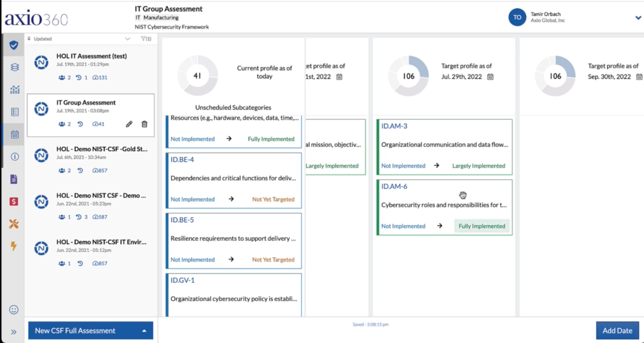Open the ID.BE-5 subcategory card
Viewport: 644px width, 343px height.
tap(234, 241)
